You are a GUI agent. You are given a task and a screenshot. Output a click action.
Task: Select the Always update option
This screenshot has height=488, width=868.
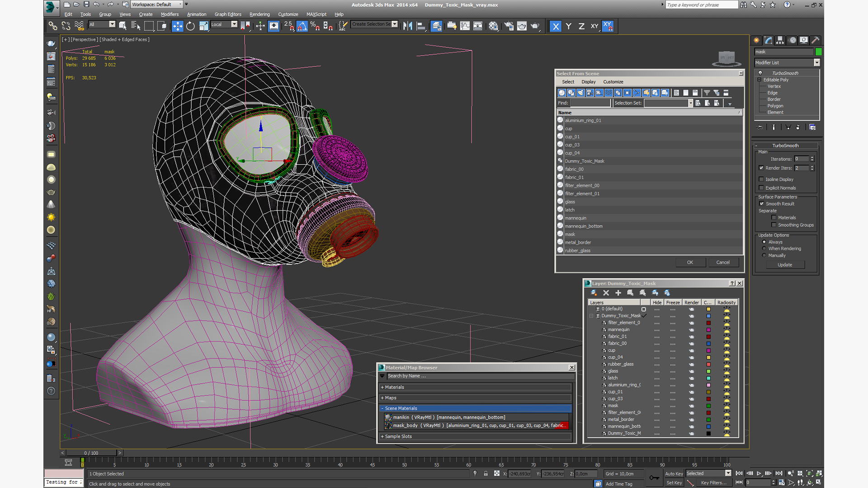[764, 242]
